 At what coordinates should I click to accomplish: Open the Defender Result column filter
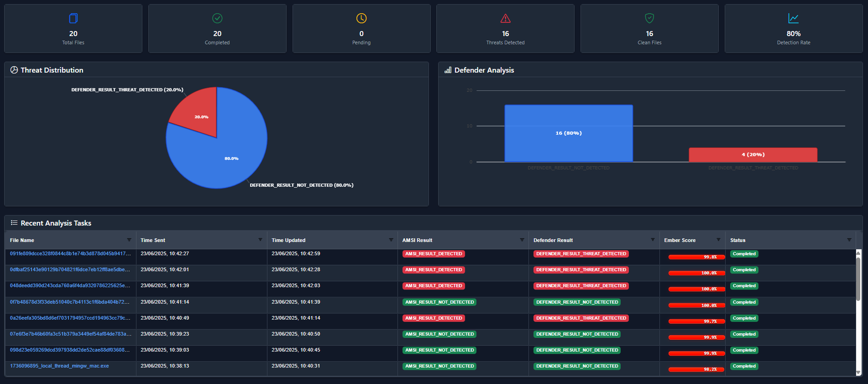pos(653,240)
